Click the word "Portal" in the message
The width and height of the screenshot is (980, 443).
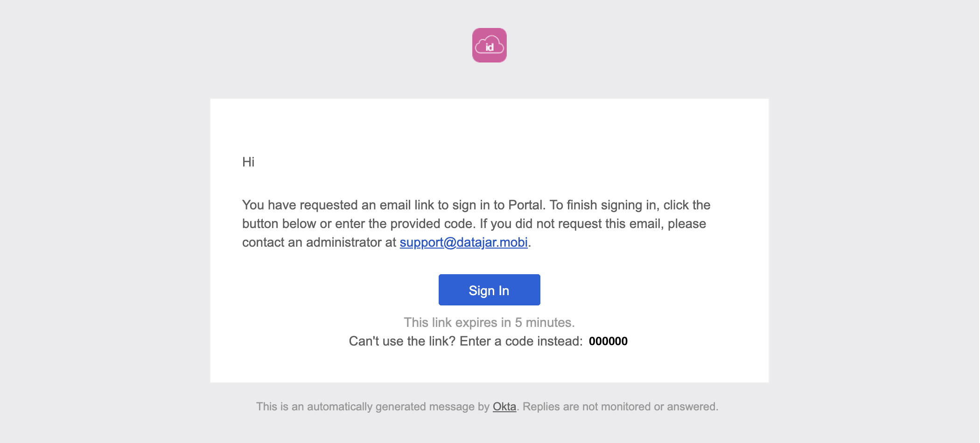click(x=526, y=205)
